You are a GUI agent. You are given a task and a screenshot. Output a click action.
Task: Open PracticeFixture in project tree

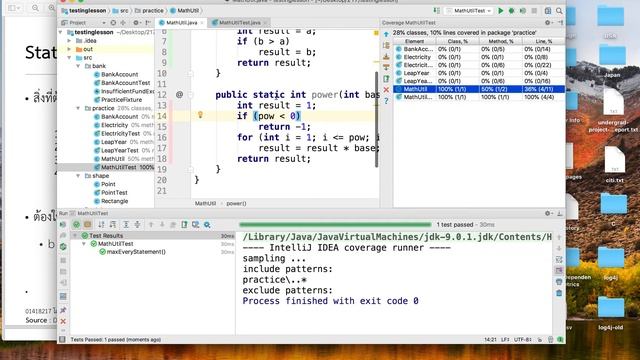tap(121, 100)
